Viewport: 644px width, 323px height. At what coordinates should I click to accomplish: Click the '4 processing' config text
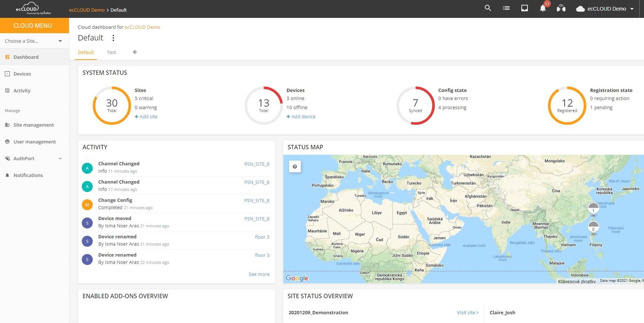[452, 107]
